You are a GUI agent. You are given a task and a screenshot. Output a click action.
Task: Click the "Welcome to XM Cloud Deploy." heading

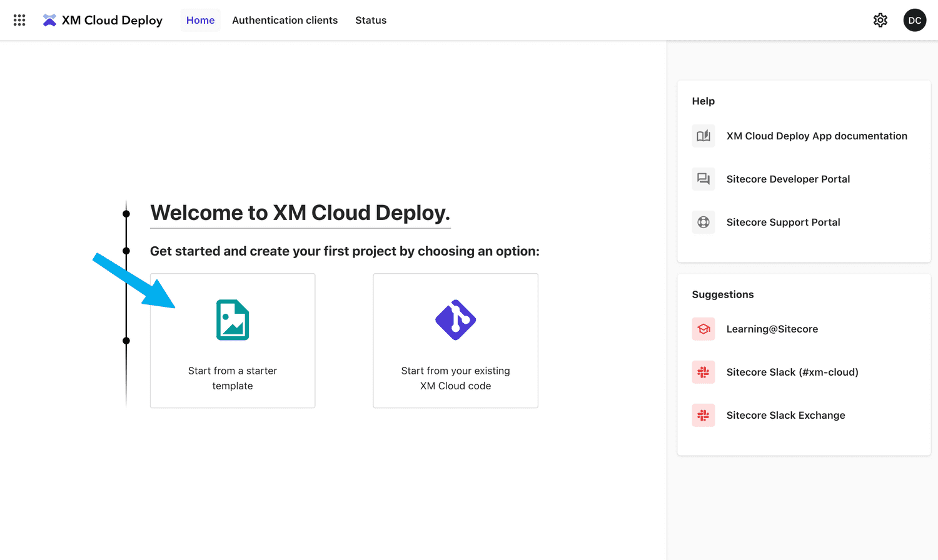point(300,212)
